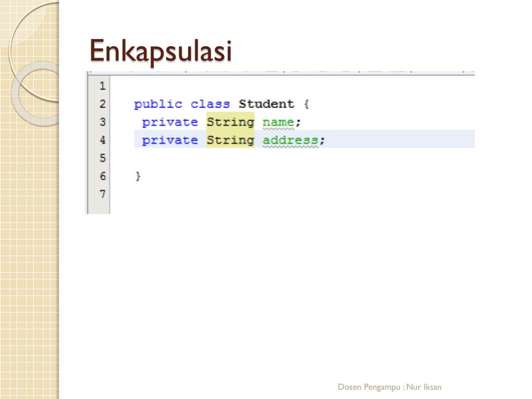The width and height of the screenshot is (532, 399).
Task: Click line number 7 in the gutter
Action: tap(102, 194)
